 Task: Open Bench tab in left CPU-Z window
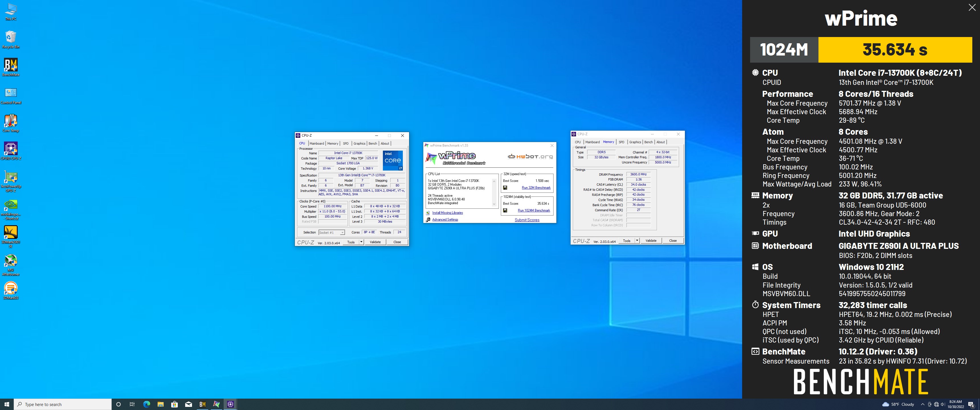tap(373, 144)
